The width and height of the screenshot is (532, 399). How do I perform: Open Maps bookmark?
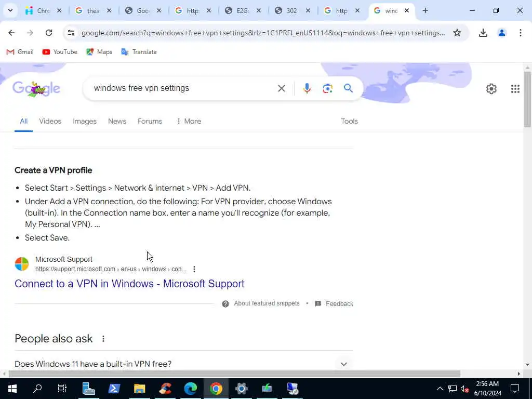tap(99, 52)
